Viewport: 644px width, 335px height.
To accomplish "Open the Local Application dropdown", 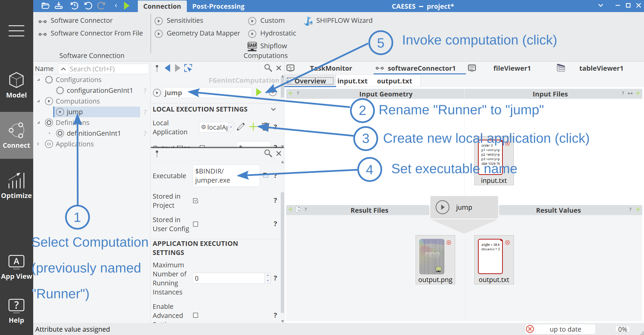I will coord(231,127).
